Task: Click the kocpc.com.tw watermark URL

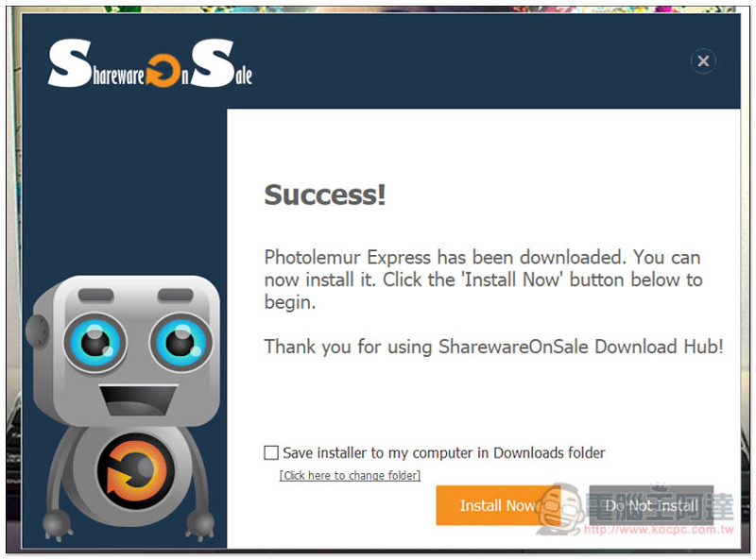Action: (x=659, y=530)
